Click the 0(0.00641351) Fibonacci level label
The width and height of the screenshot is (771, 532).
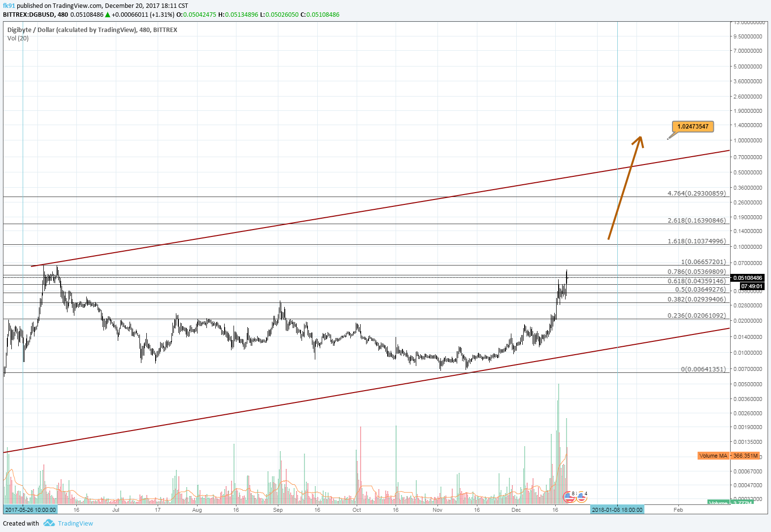(704, 369)
